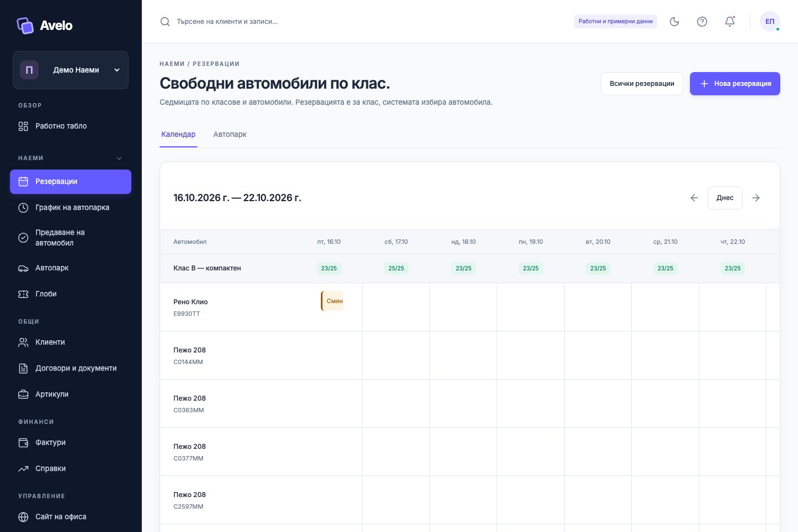Click 25/25 availability for сб, 17.10
Screen dimensions: 798x532
click(x=396, y=268)
